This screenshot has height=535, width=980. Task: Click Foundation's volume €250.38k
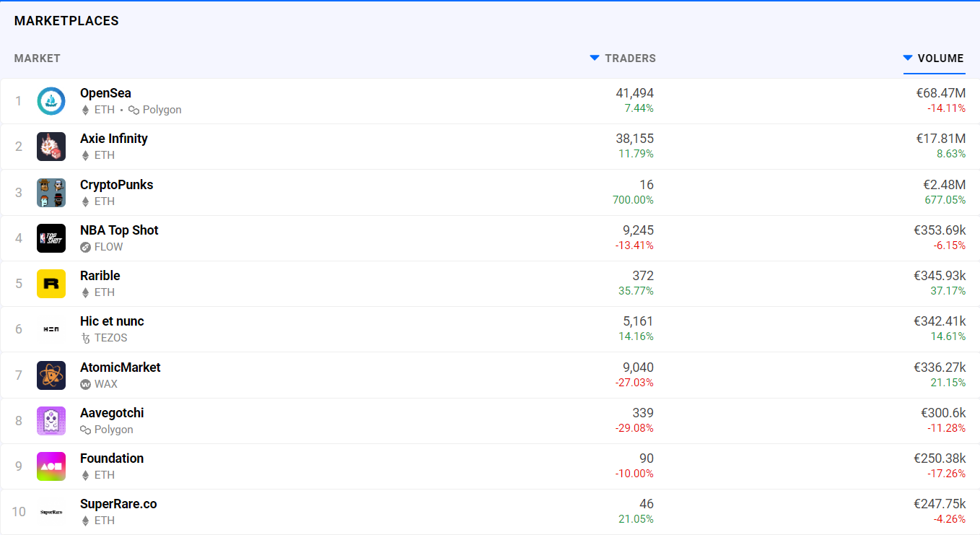(x=939, y=458)
